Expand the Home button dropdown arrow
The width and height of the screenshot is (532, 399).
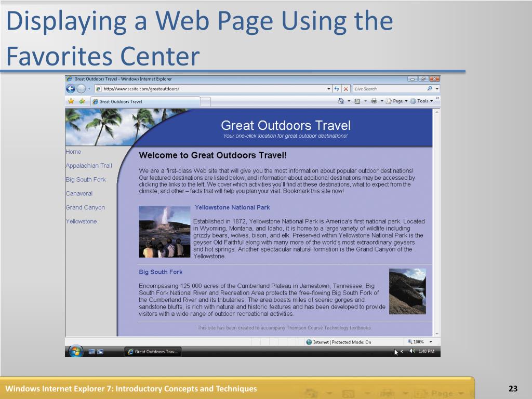(349, 101)
